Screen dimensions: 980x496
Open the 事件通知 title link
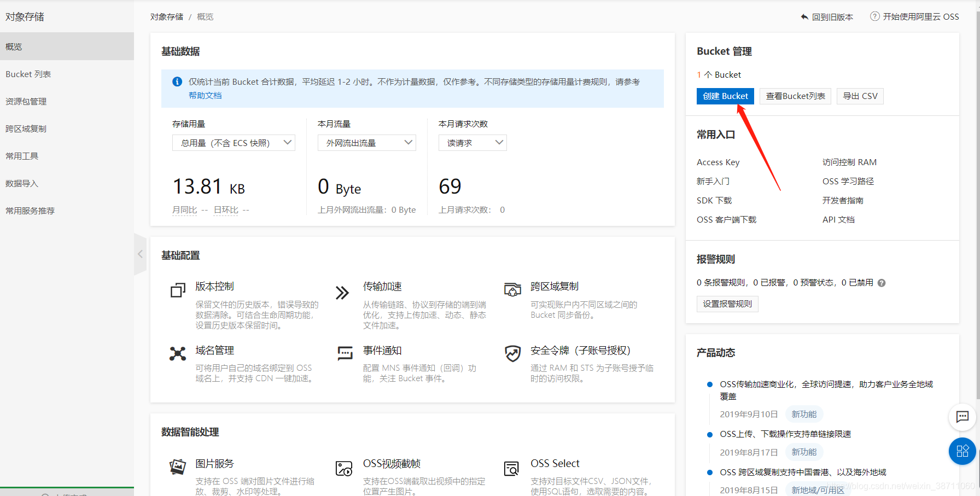(x=382, y=351)
